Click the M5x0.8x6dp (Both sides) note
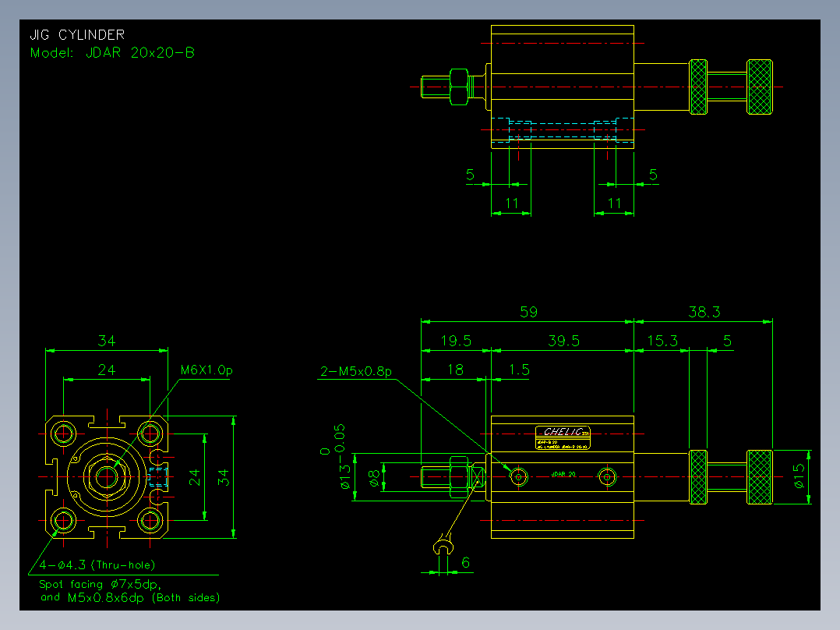 click(143, 597)
